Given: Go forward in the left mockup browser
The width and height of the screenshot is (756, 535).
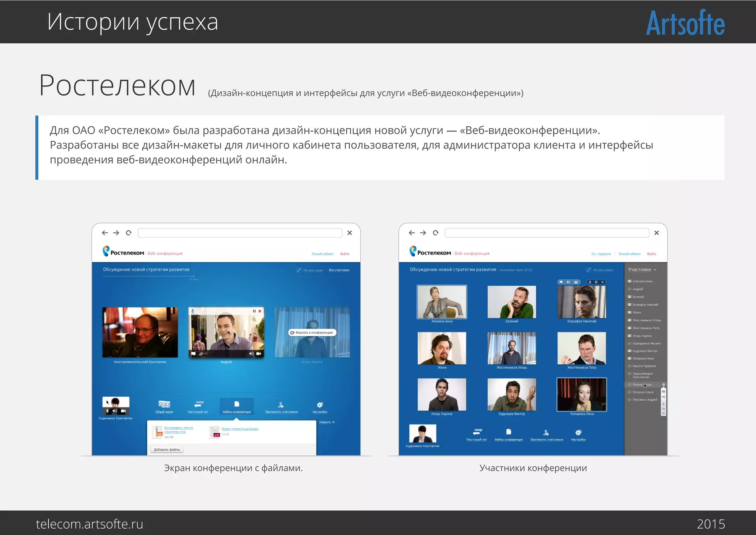Looking at the screenshot, I should (x=116, y=233).
